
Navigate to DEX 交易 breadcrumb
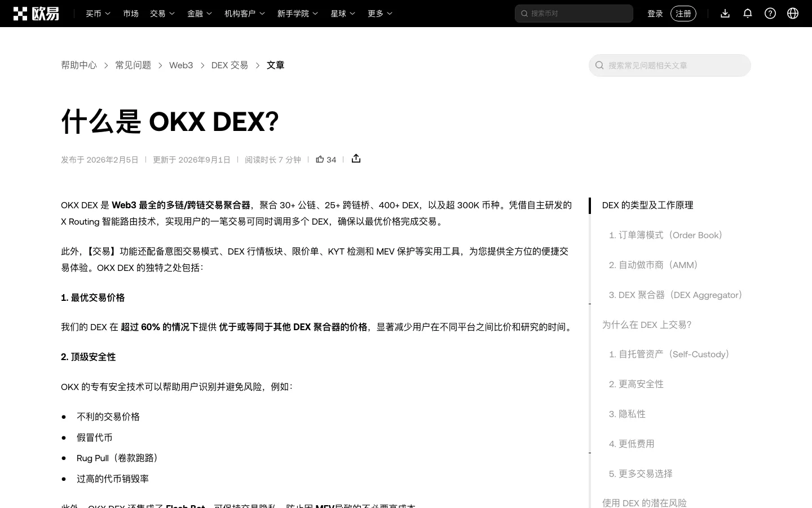(x=230, y=65)
